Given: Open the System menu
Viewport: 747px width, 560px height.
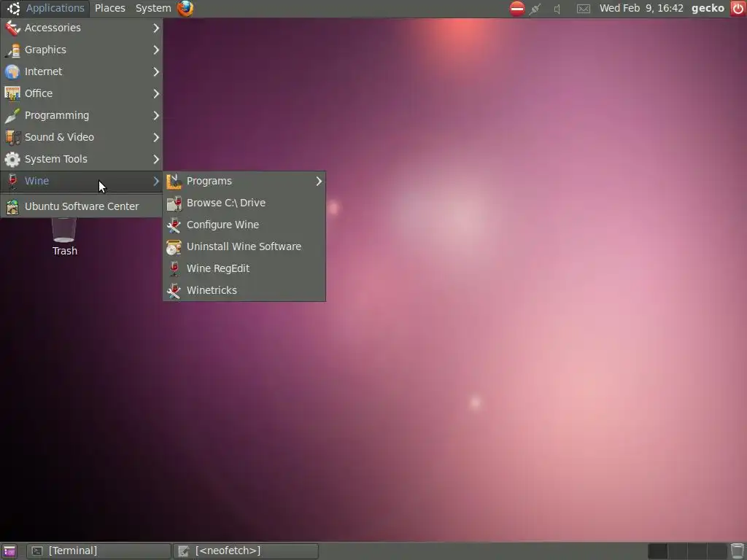Looking at the screenshot, I should point(153,9).
